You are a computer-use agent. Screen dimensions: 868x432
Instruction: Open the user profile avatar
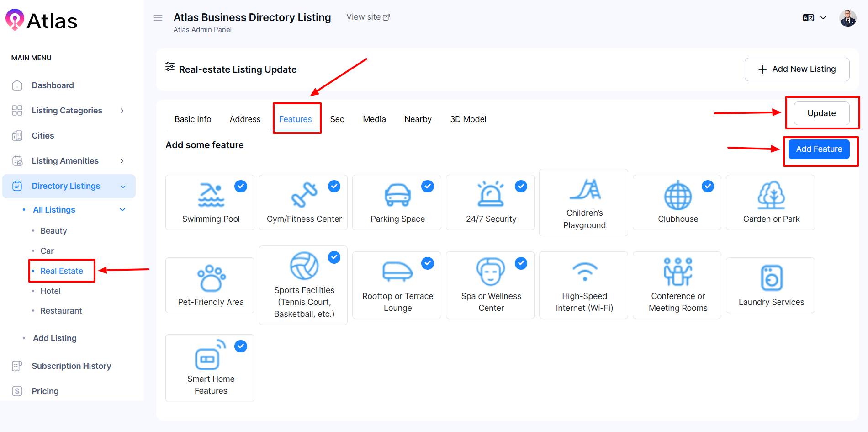pyautogui.click(x=847, y=18)
